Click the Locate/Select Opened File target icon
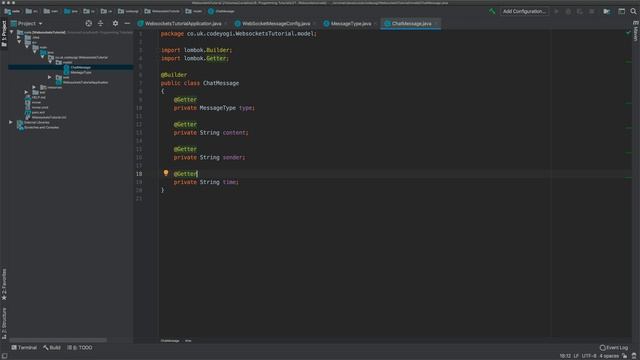This screenshot has width=640, height=360. (89, 24)
